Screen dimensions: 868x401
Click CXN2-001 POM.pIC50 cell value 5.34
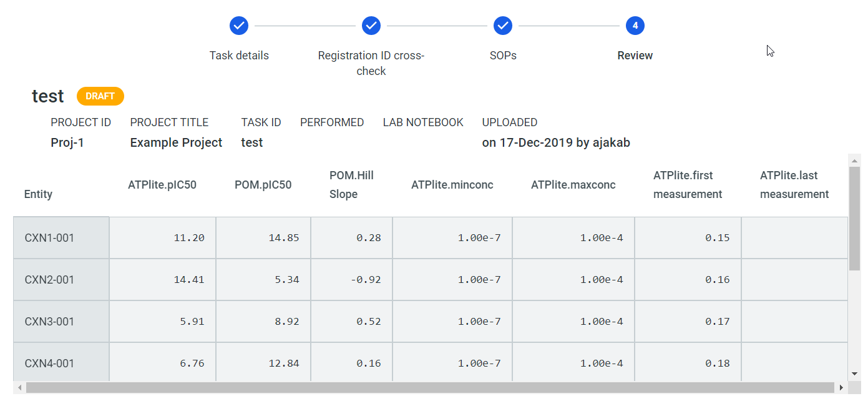[287, 280]
